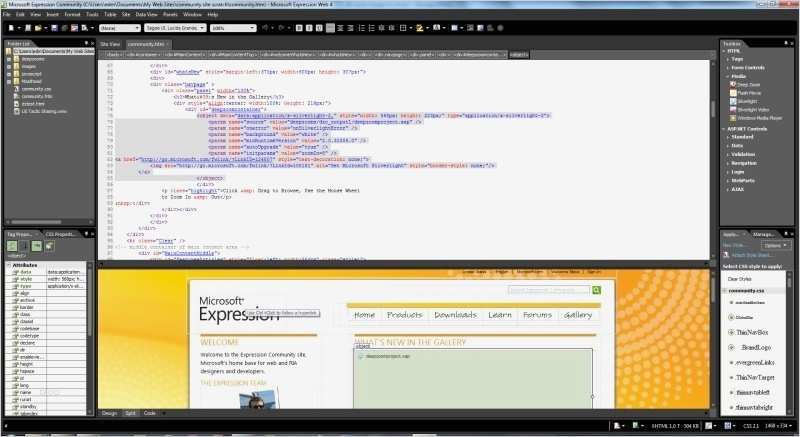Viewport: 800px width, 437px height.
Task: Click the 'data' attribute row
Action: coord(47,272)
